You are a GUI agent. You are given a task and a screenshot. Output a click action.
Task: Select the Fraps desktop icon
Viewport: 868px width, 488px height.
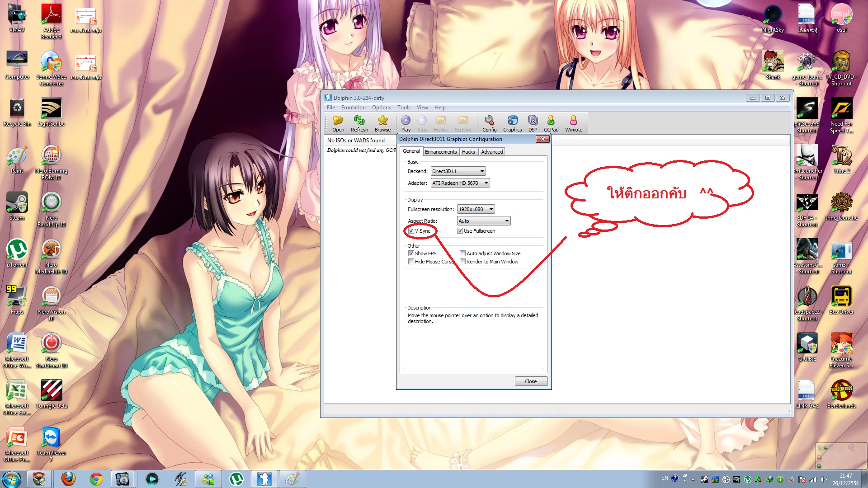[17, 300]
